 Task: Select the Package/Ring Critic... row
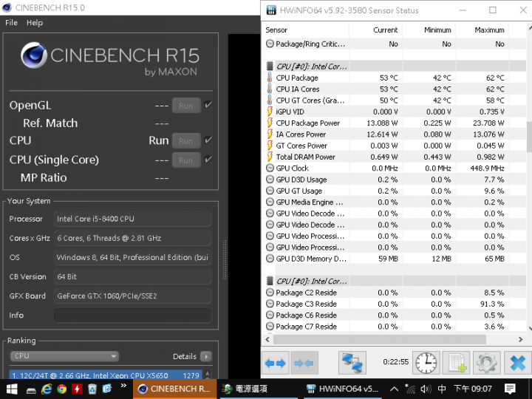[x=394, y=44]
